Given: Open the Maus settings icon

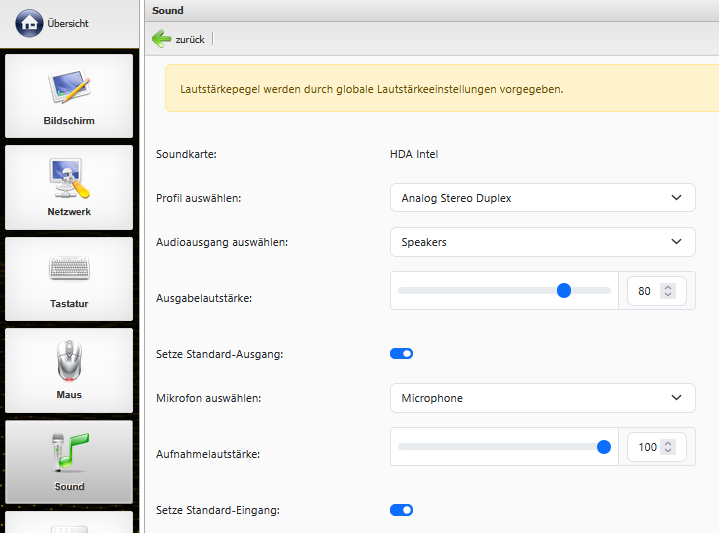Looking at the screenshot, I should 69,362.
